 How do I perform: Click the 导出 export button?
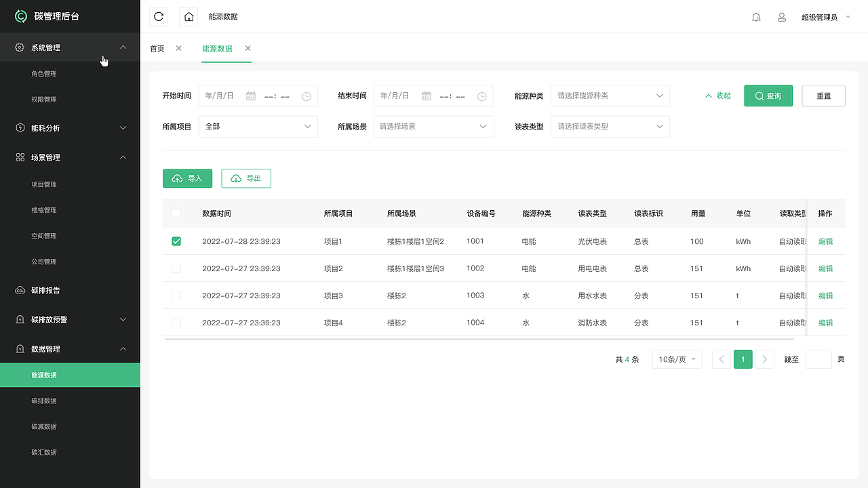click(x=246, y=178)
